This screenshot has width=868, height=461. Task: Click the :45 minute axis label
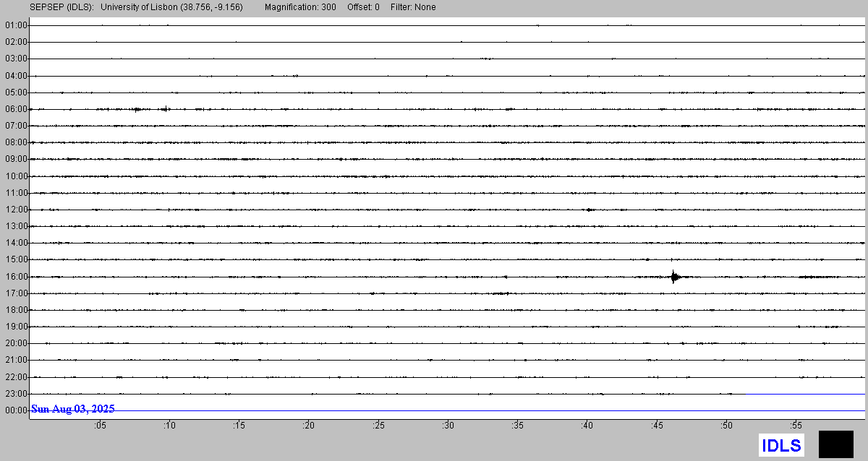658,426
